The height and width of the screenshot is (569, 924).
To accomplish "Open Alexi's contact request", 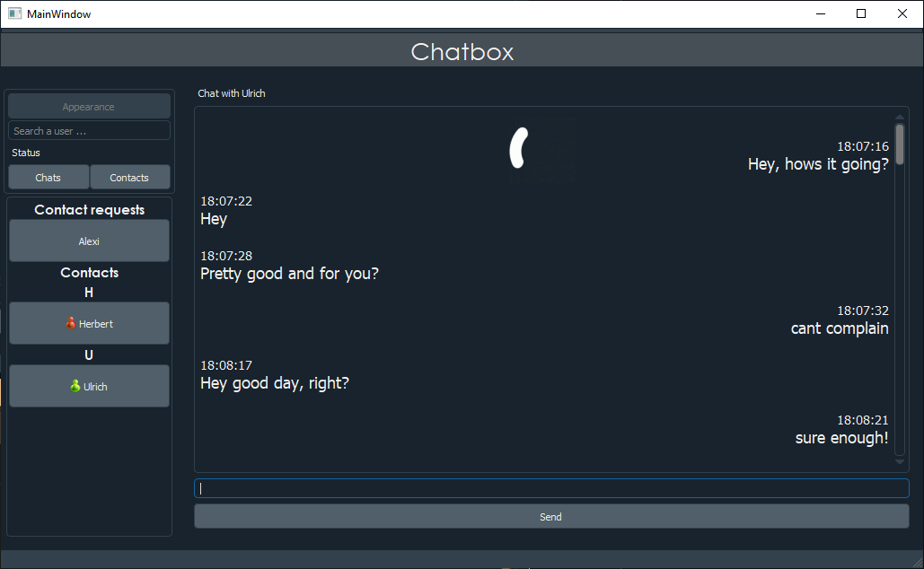I will pos(89,241).
